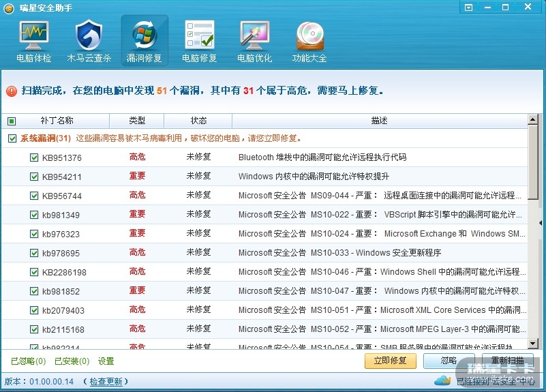The image size is (546, 392).
Task: Expand the side panel arrow on right edge
Action: tap(541, 223)
